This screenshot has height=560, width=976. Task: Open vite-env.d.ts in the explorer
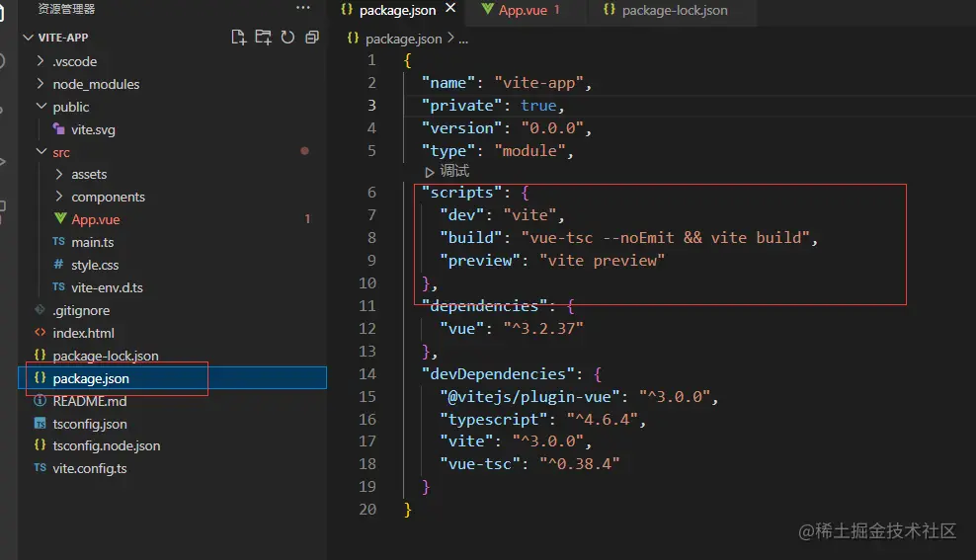tap(107, 287)
